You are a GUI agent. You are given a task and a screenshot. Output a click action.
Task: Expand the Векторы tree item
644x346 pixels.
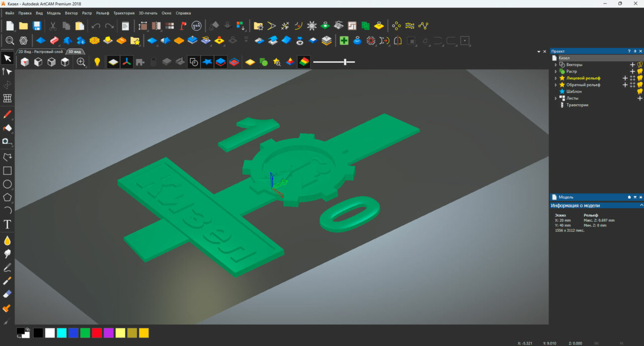click(556, 64)
